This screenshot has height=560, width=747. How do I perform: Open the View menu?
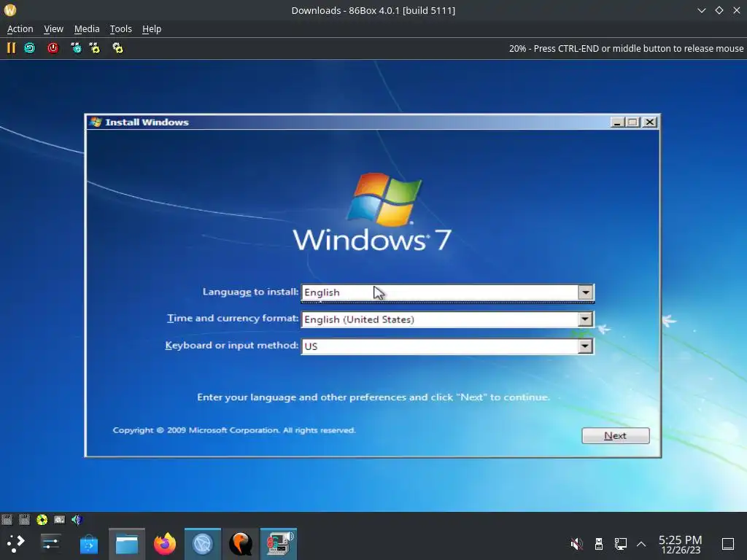[53, 29]
